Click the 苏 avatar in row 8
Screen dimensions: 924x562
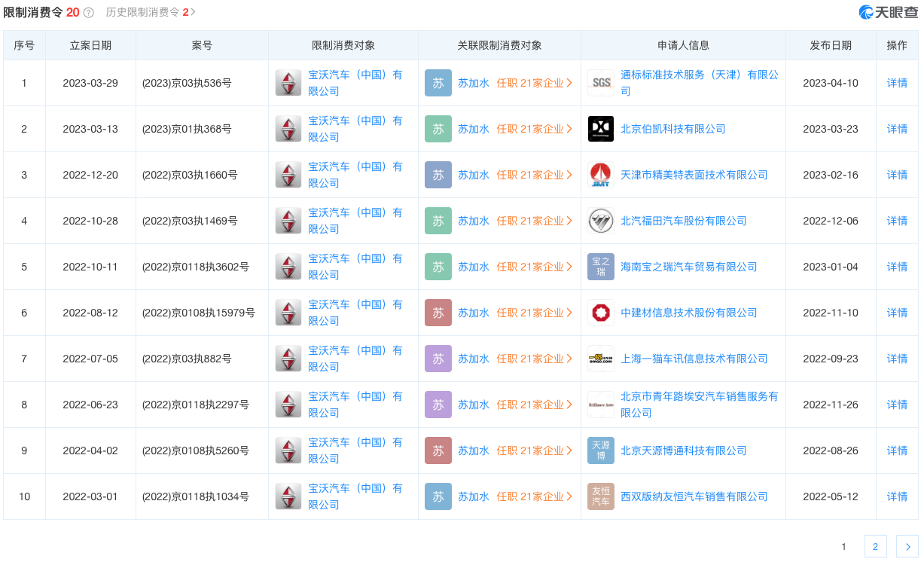point(438,405)
